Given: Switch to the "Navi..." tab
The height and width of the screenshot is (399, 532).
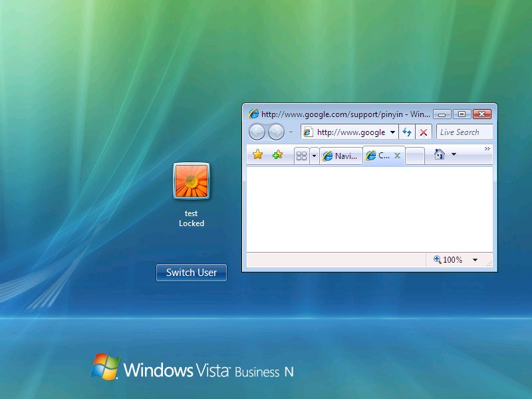Looking at the screenshot, I should (x=340, y=156).
